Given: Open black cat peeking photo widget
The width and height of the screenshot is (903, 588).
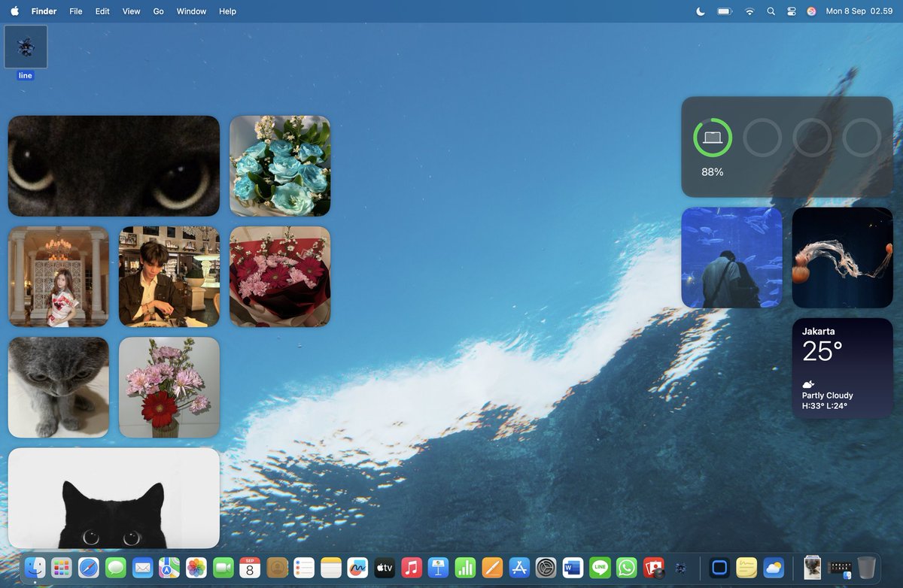Looking at the screenshot, I should point(114,498).
